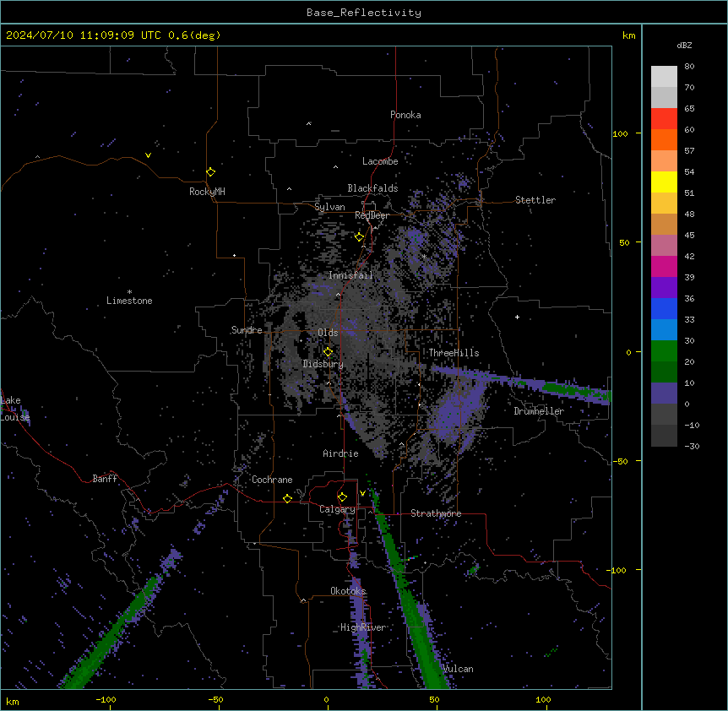
Task: Click the -100 tick label on the bottom axis
Action: coord(106,699)
